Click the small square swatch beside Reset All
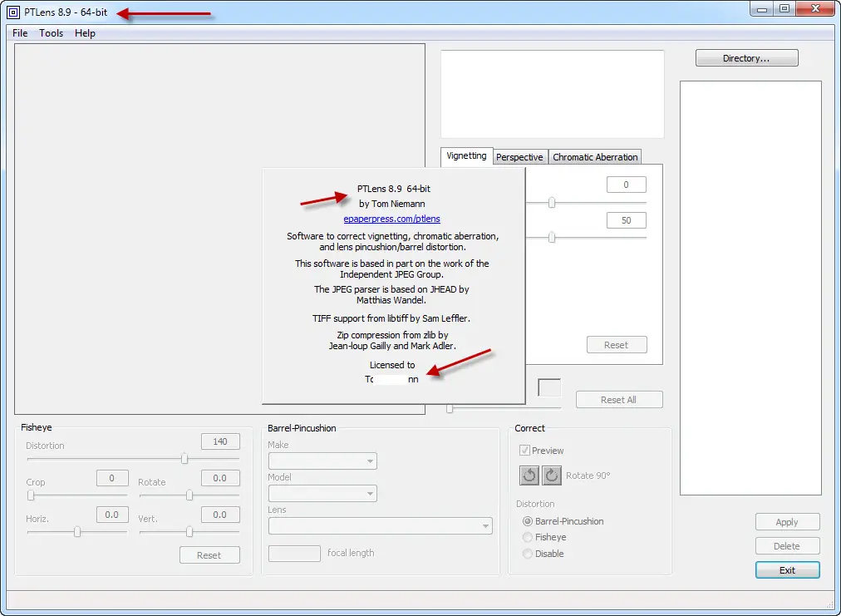 pos(549,388)
